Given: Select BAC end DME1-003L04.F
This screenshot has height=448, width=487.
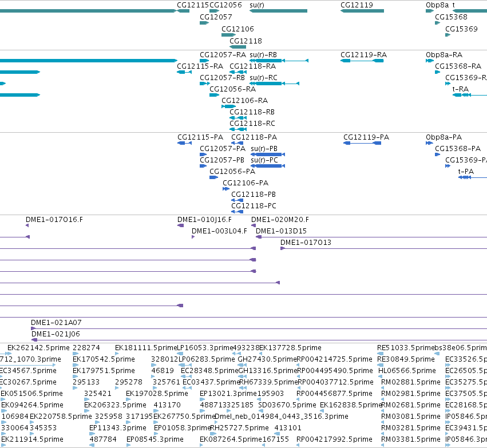Looking at the screenshot, I should click(x=219, y=231).
